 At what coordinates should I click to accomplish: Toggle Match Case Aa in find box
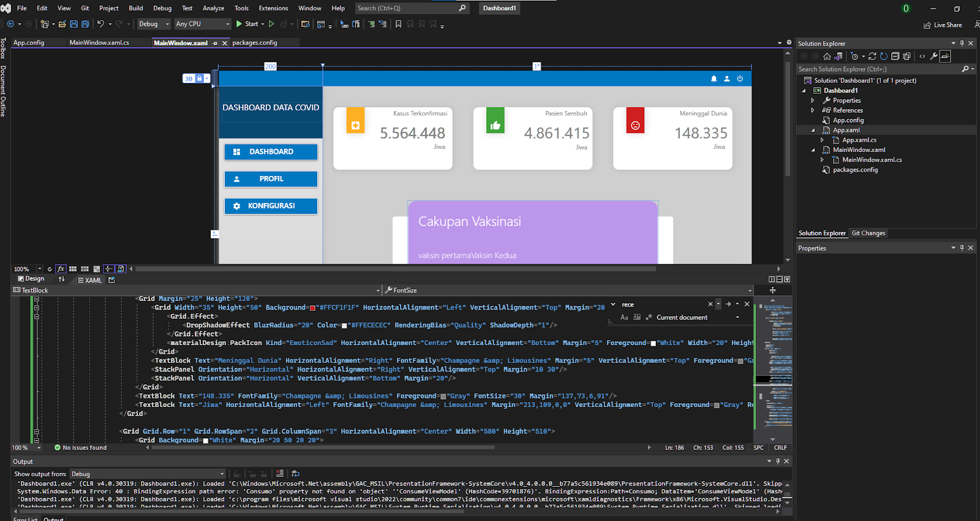tap(624, 318)
